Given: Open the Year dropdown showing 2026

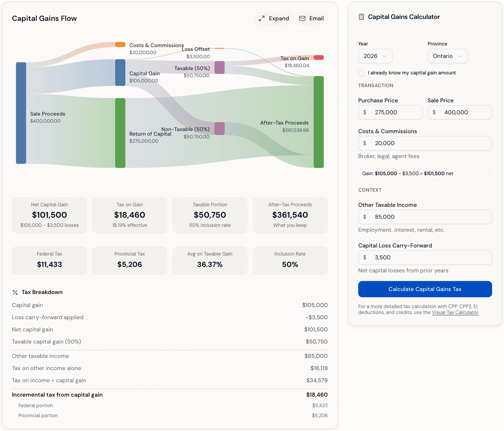Looking at the screenshot, I should click(x=375, y=56).
